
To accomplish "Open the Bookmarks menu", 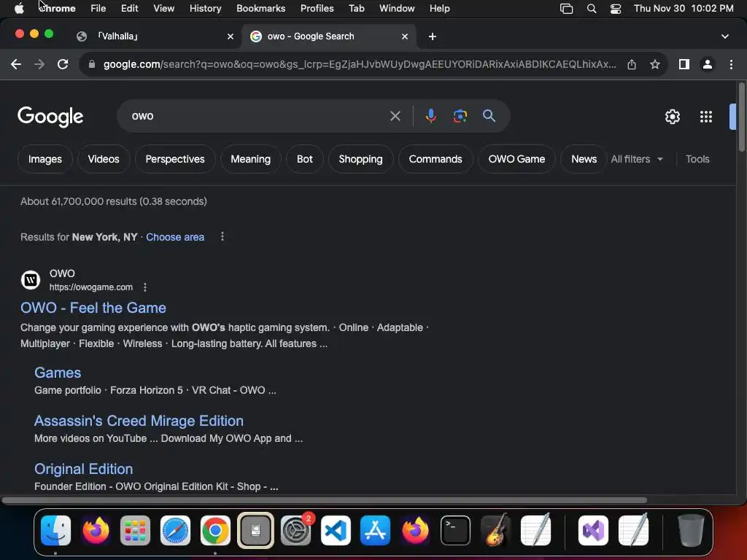I will click(x=260, y=9).
